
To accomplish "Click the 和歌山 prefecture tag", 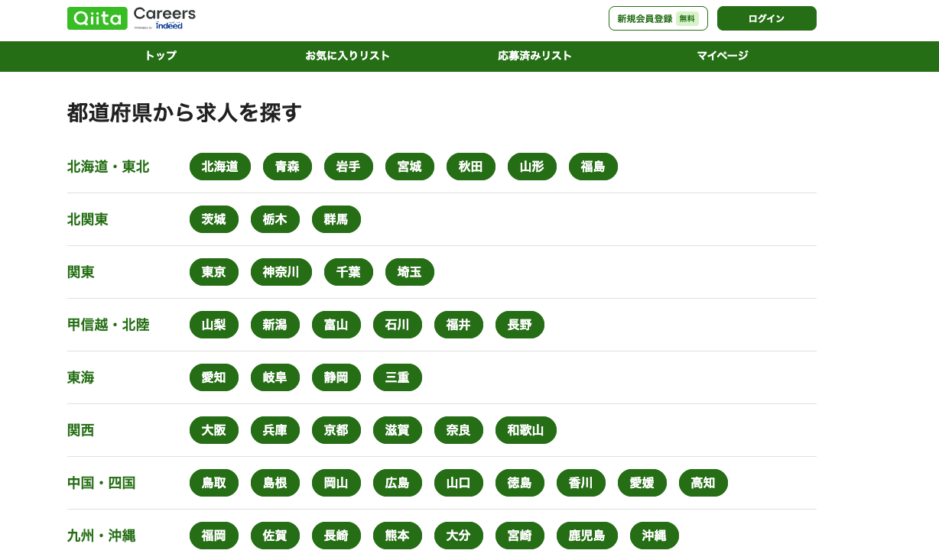I will tap(526, 430).
